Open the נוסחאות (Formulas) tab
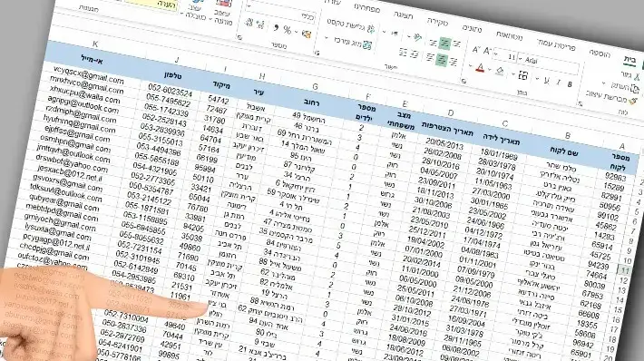The height and width of the screenshot is (361, 644). (510, 35)
